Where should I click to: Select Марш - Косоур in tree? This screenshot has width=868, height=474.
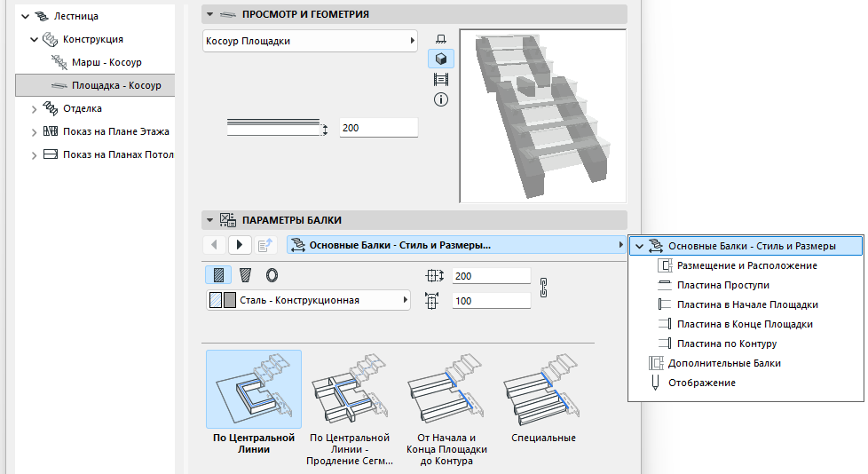[x=107, y=62]
